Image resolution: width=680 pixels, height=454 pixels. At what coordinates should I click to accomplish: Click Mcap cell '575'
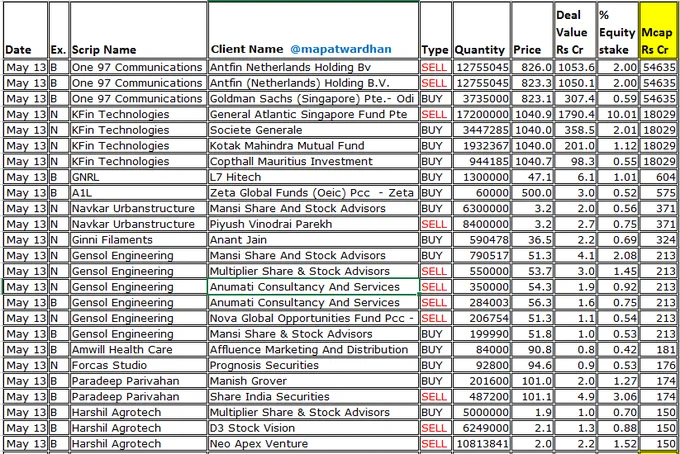pos(658,193)
